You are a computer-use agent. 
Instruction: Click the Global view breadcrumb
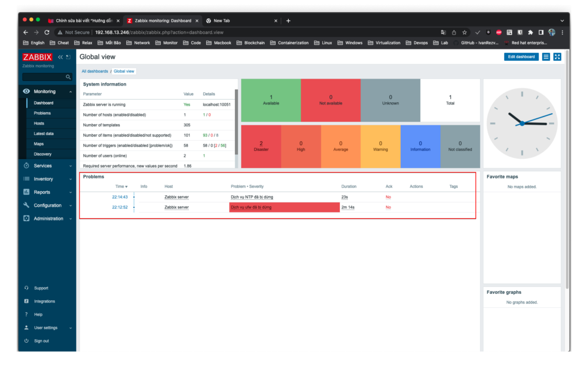click(124, 71)
